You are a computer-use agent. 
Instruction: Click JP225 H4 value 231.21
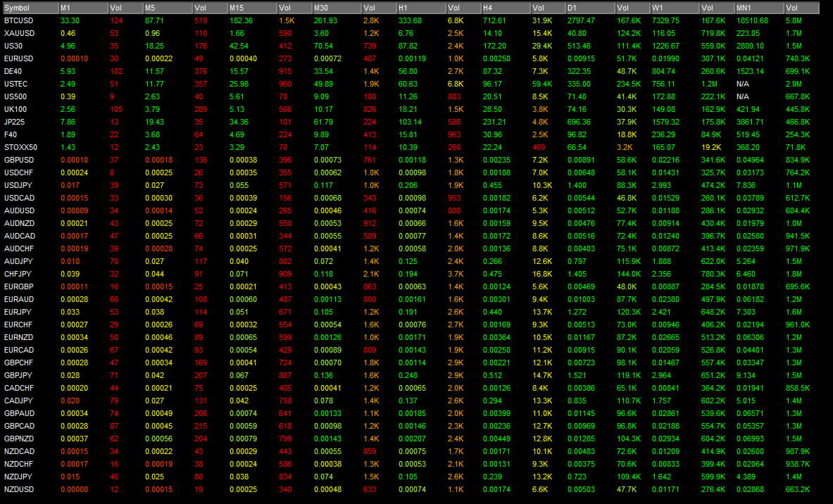pyautogui.click(x=494, y=122)
